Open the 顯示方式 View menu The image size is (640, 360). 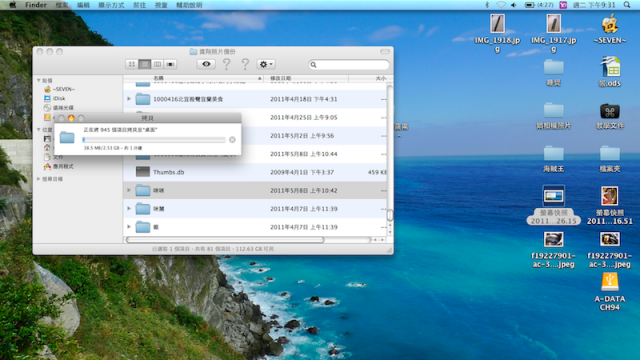click(x=111, y=5)
